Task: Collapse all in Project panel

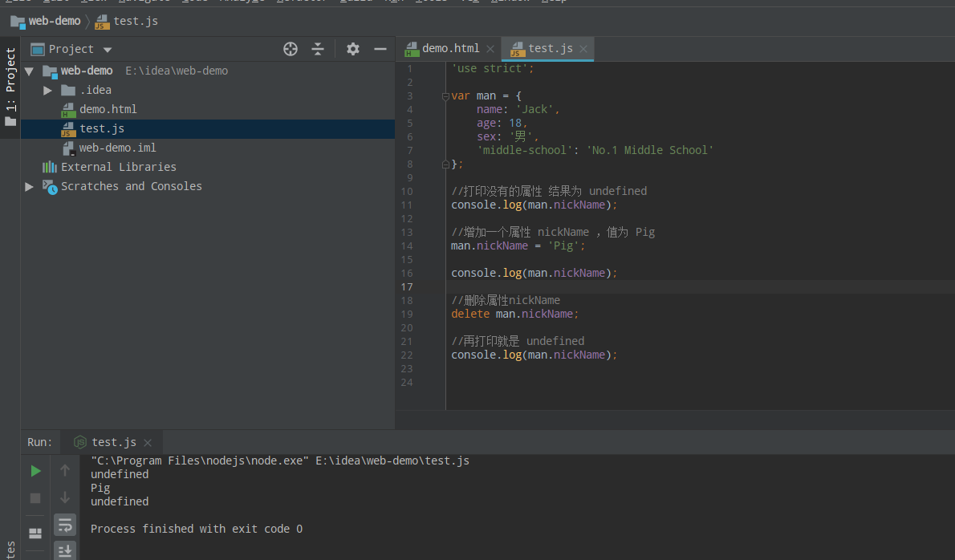Action: click(318, 49)
